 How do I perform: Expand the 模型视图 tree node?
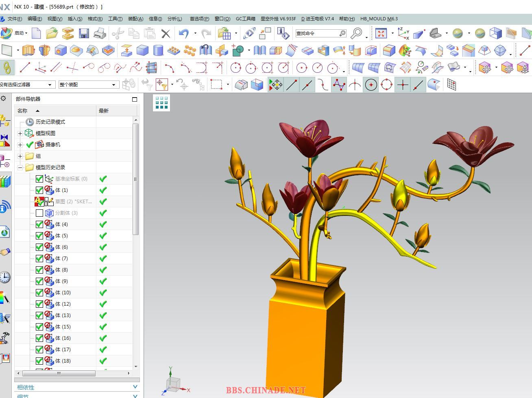[x=20, y=133]
